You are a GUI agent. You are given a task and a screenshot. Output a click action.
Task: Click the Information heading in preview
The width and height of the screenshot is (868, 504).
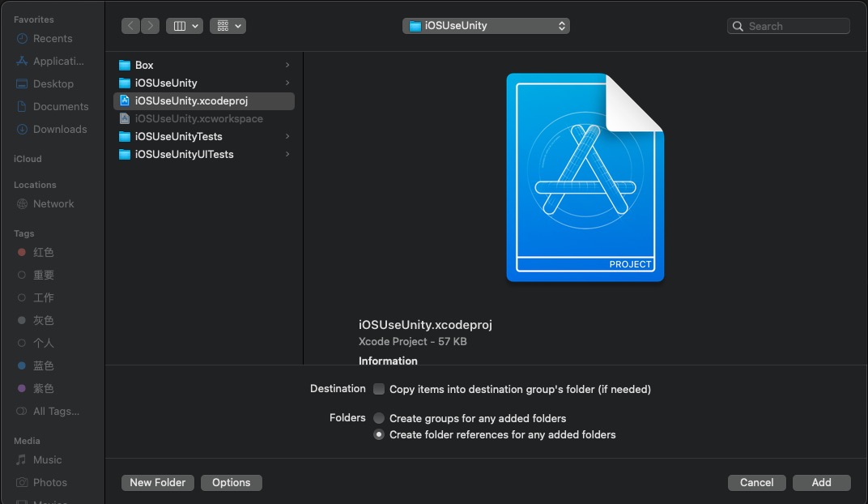(x=388, y=361)
